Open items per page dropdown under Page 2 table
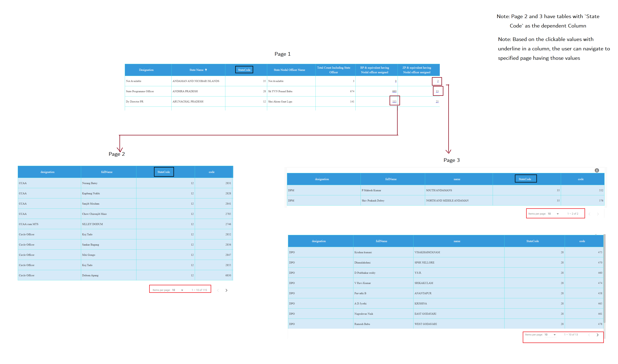The height and width of the screenshot is (364, 618). 182,290
